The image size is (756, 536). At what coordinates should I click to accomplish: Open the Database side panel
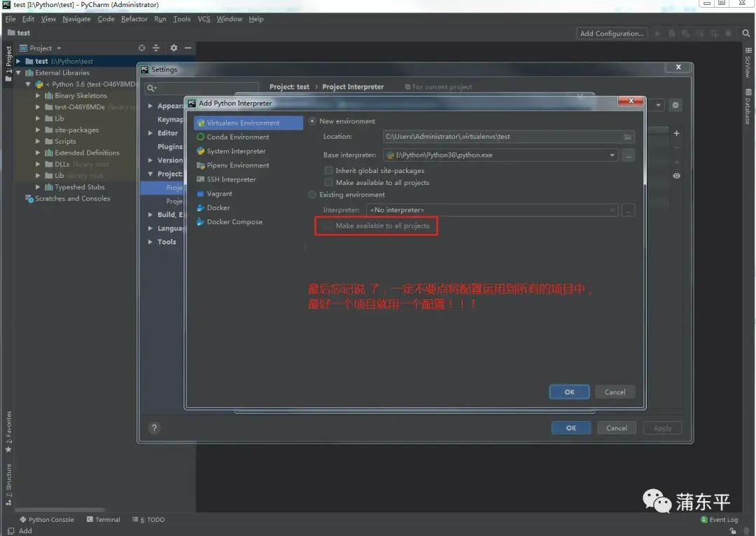748,106
